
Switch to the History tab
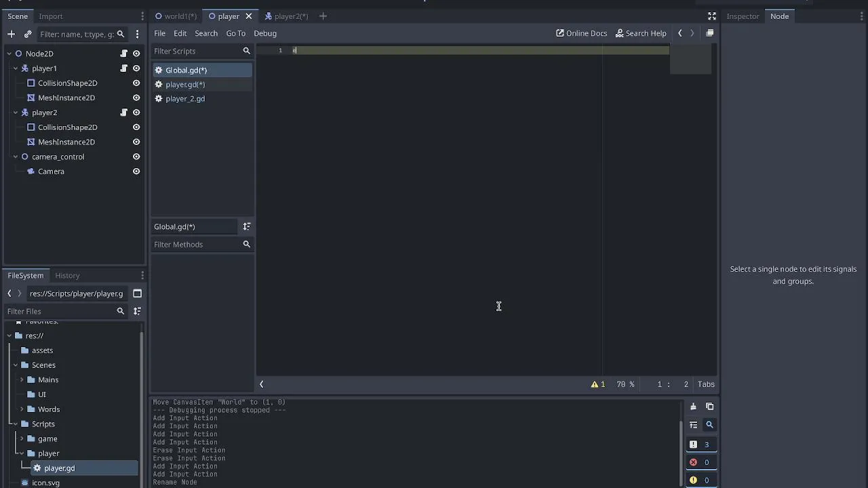click(x=67, y=275)
